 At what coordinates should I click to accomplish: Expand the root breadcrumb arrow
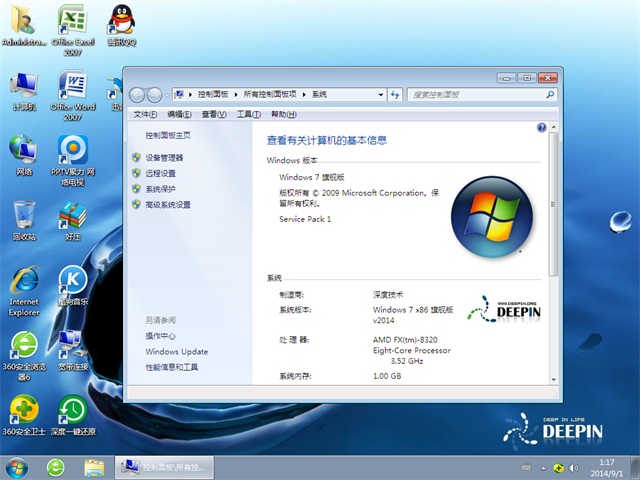coord(190,95)
